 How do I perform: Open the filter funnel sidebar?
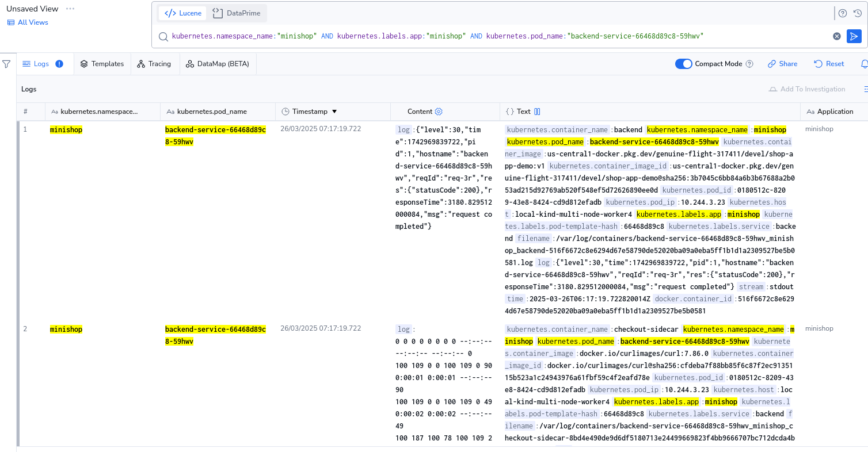[7, 64]
